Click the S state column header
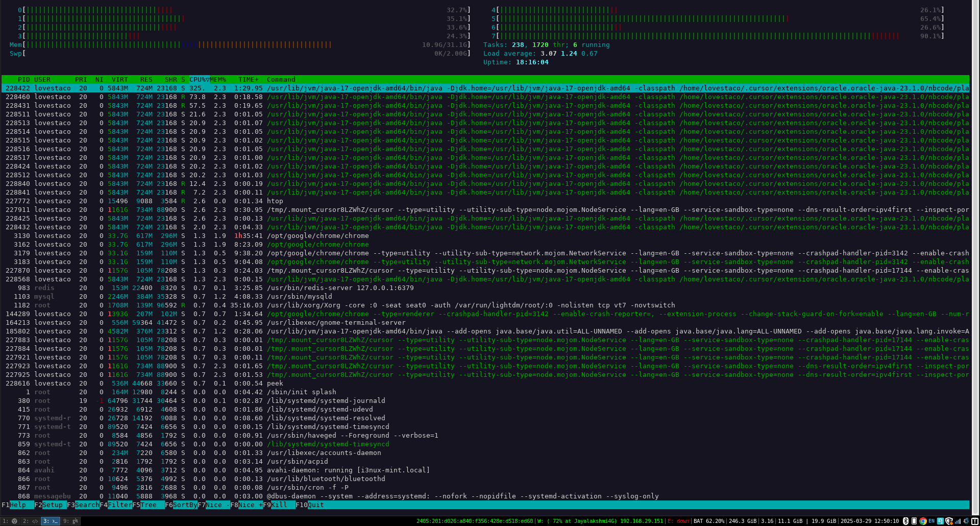Viewport: 980px width, 526px height. pos(183,80)
